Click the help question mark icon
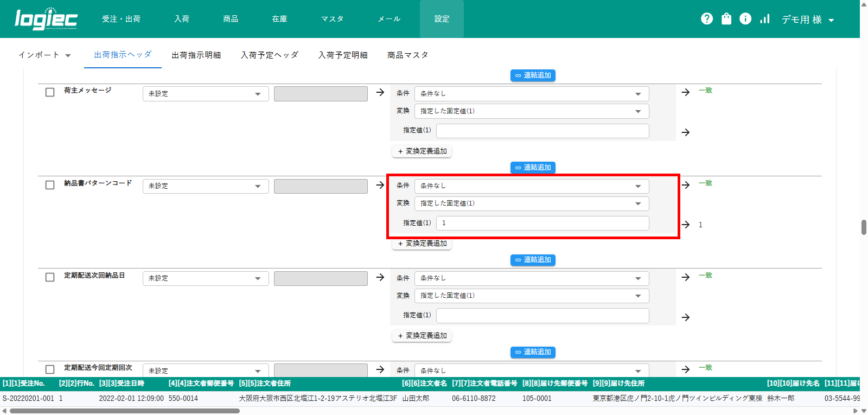The width and height of the screenshot is (868, 415). click(707, 19)
